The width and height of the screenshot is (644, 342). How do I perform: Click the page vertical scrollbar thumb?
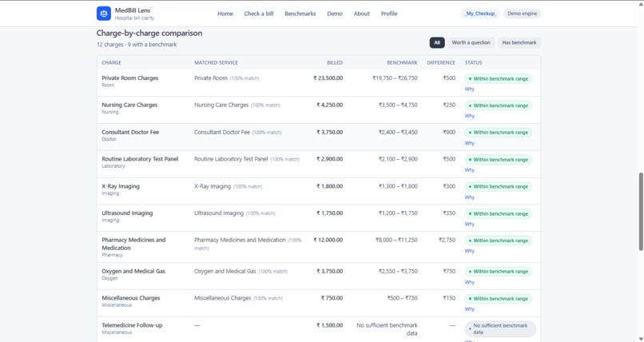click(x=641, y=212)
